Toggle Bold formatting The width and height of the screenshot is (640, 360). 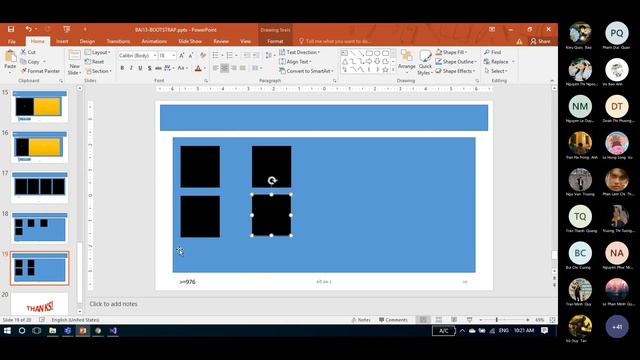pyautogui.click(x=122, y=68)
